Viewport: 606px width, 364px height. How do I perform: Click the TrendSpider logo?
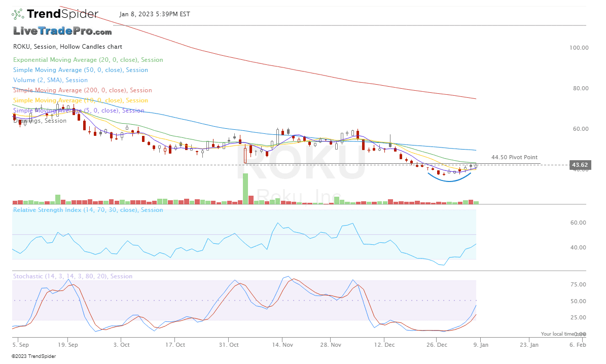click(55, 14)
